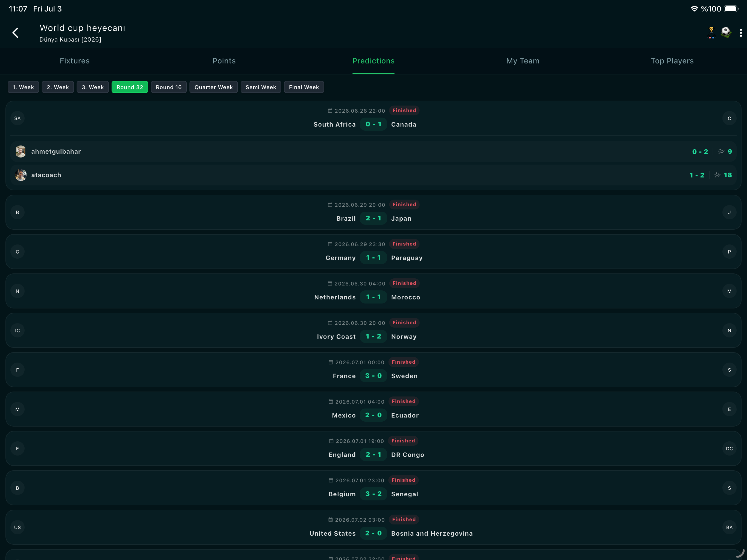Tap the SA team badge
Viewport: 747px width, 560px height.
[x=17, y=118]
